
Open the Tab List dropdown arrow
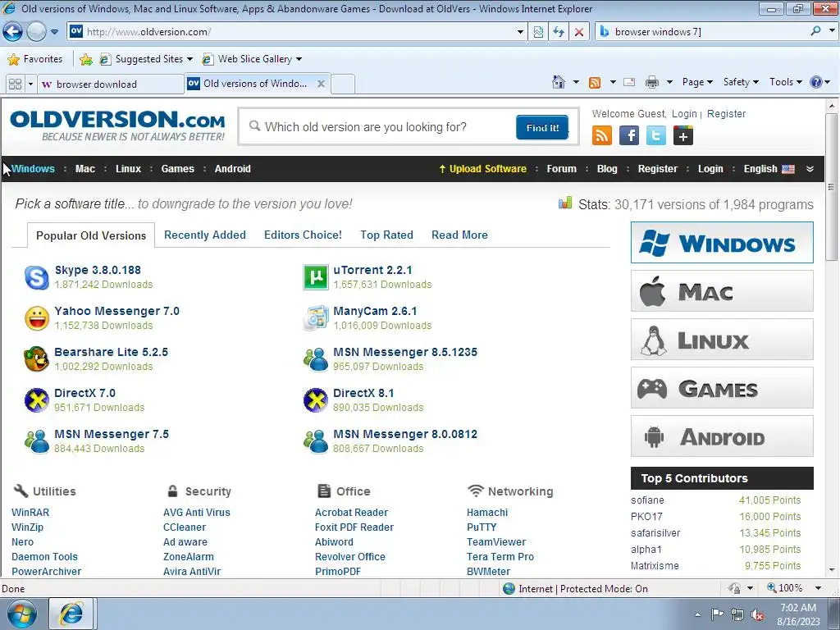[x=30, y=84]
